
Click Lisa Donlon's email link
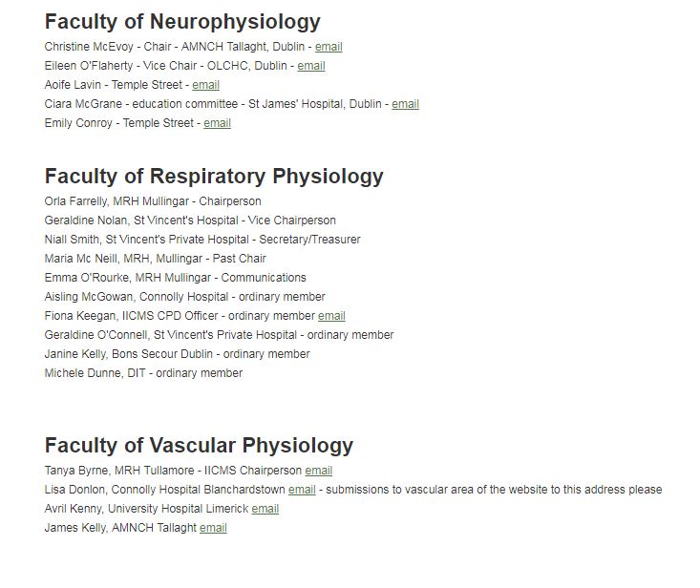tap(302, 490)
